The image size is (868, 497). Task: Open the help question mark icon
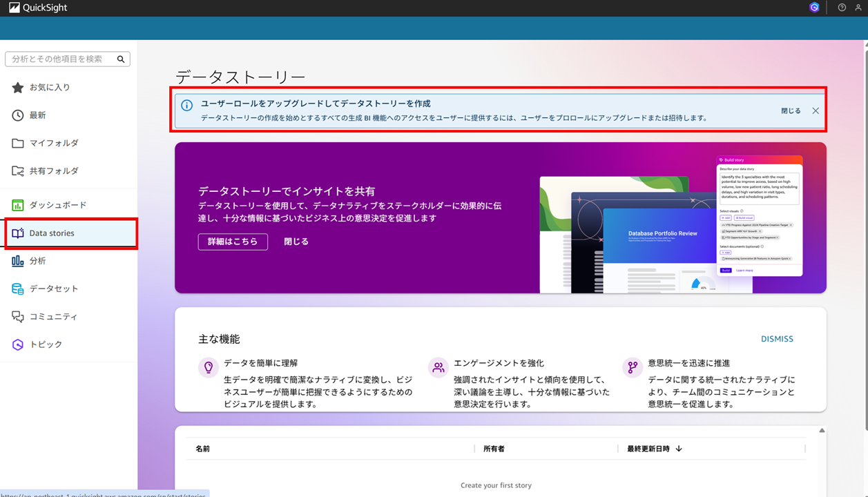coord(842,8)
